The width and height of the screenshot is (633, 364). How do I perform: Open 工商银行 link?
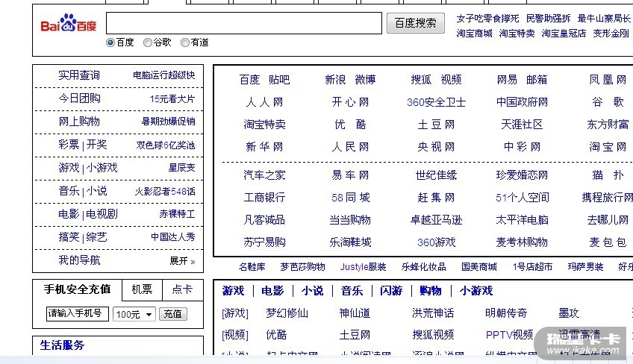coord(264,198)
